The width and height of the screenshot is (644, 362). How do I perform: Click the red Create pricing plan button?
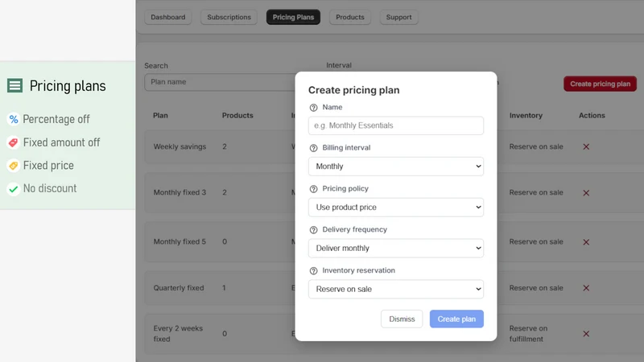tap(600, 84)
